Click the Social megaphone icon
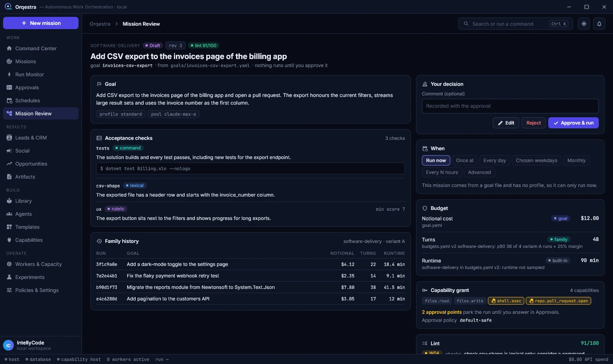Viewport: 613px width, 364px height. pos(9,151)
